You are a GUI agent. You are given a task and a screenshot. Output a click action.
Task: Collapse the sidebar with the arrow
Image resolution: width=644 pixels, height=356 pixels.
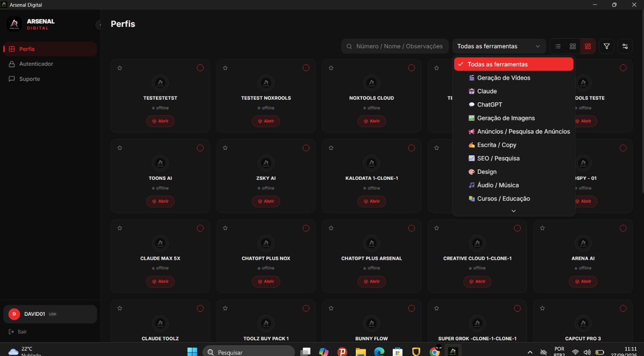coord(99,25)
